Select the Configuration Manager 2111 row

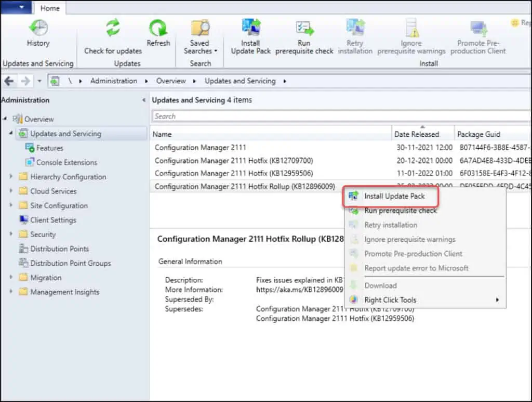[x=340, y=147]
